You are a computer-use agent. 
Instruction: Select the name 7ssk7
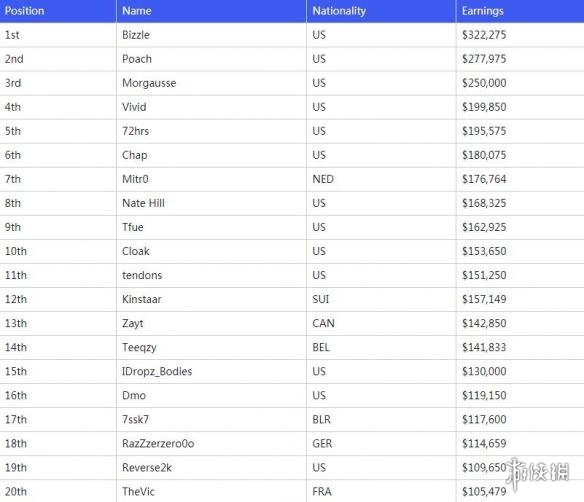tap(136, 420)
